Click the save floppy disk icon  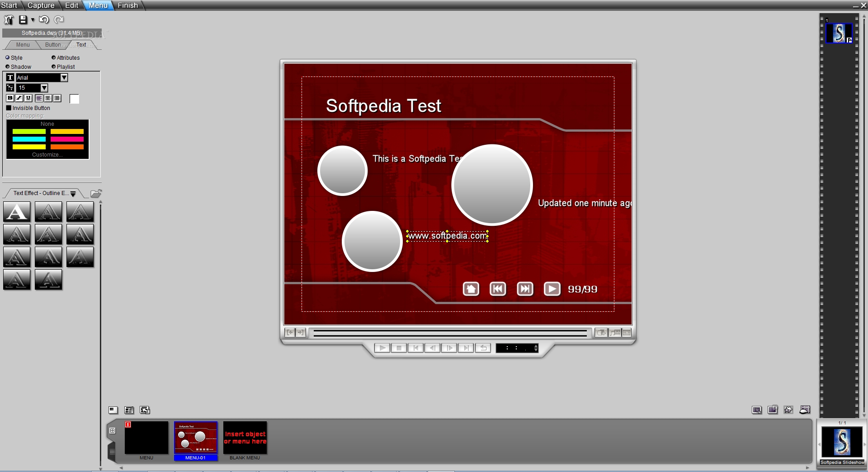(x=23, y=19)
